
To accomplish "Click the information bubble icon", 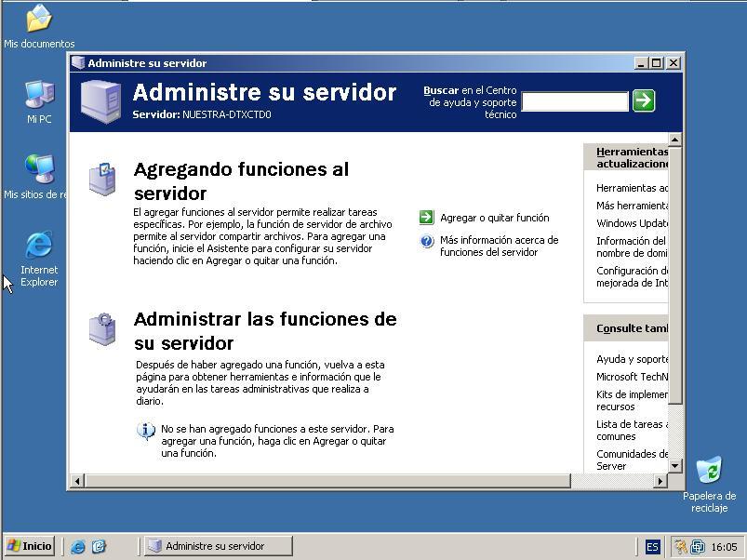I will [146, 431].
